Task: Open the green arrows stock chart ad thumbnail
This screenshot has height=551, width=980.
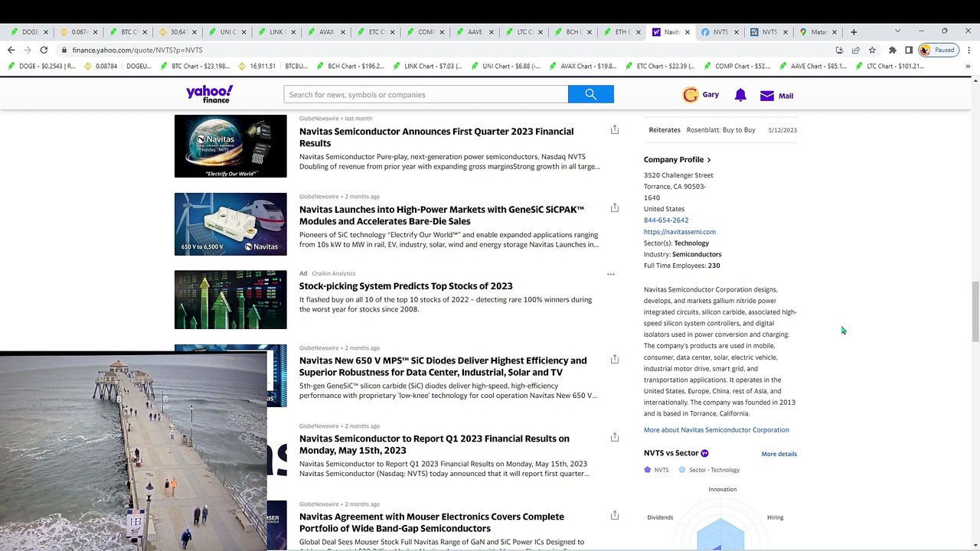Action: pos(230,299)
